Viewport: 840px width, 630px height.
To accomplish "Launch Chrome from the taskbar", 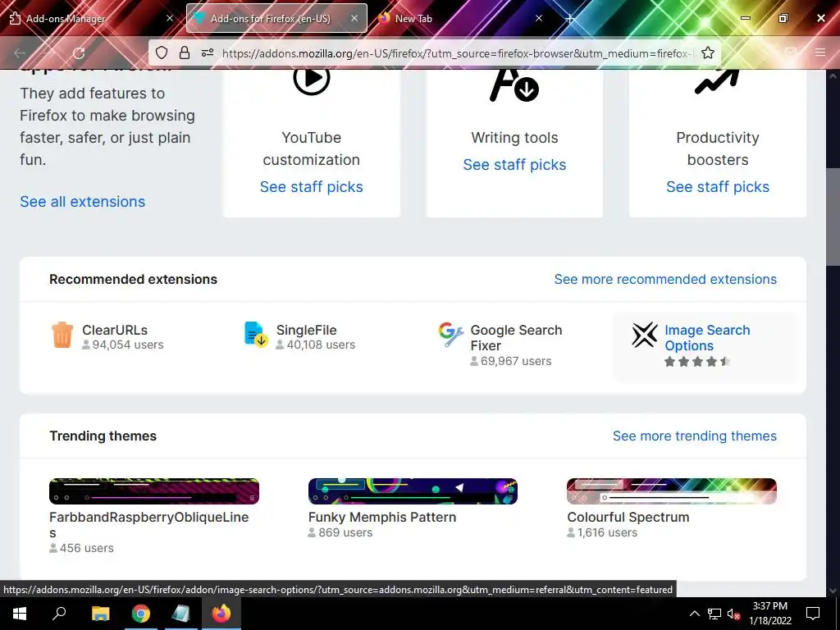I will pos(141,614).
